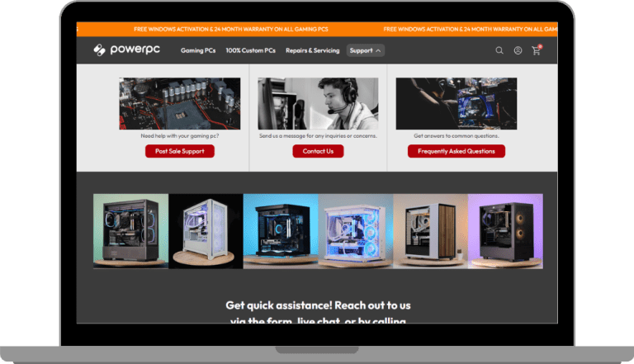Viewport: 634px width, 364px height.
Task: Click 'Need help with your gaming pc?' text
Action: click(x=180, y=136)
